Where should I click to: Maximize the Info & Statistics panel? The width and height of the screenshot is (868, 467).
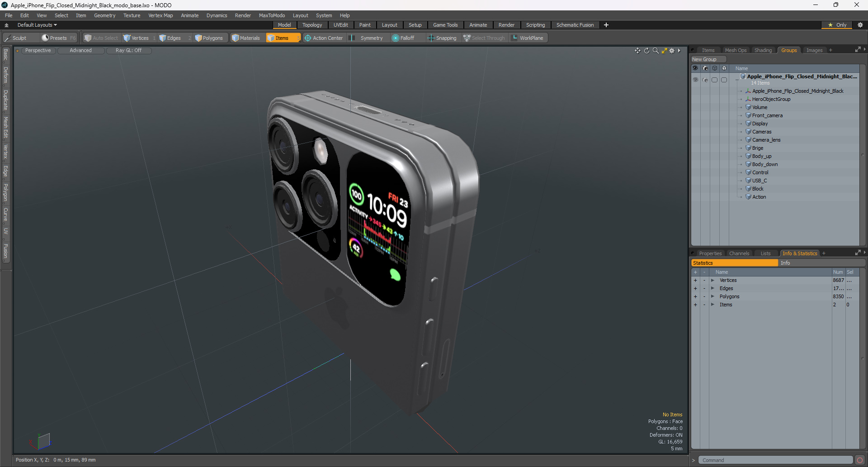(858, 253)
